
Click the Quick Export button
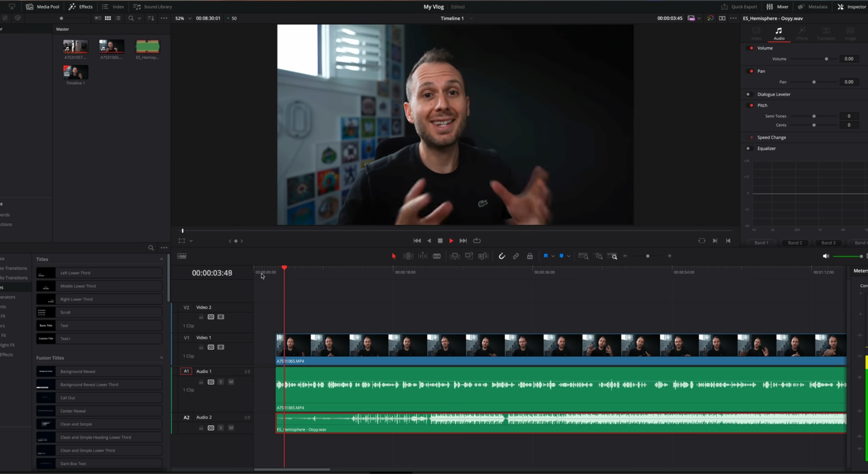click(740, 6)
